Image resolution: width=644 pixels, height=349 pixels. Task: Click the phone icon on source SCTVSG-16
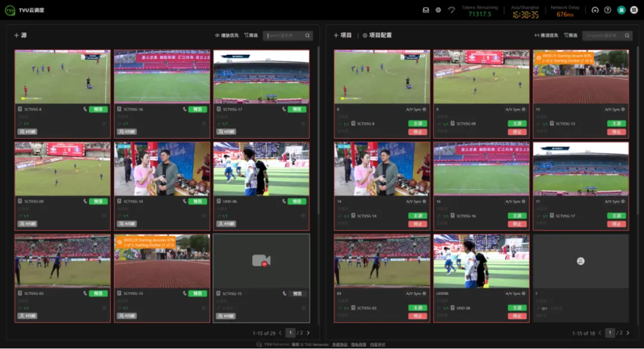[x=184, y=109]
